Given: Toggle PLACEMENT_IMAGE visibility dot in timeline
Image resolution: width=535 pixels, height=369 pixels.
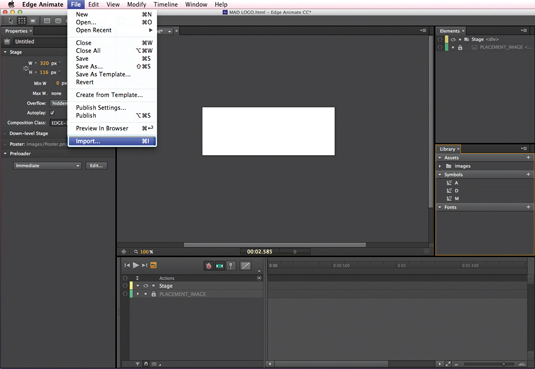Looking at the screenshot, I should pyautogui.click(x=146, y=294).
